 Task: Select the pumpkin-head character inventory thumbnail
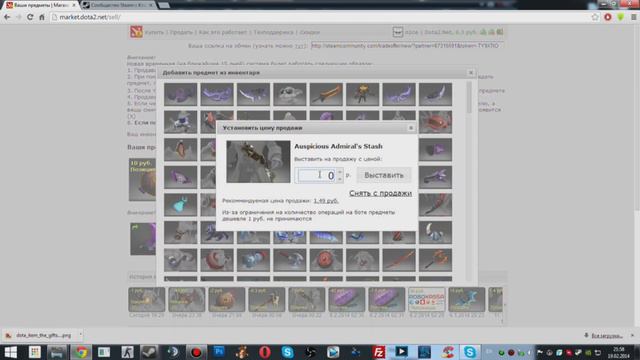click(x=362, y=94)
